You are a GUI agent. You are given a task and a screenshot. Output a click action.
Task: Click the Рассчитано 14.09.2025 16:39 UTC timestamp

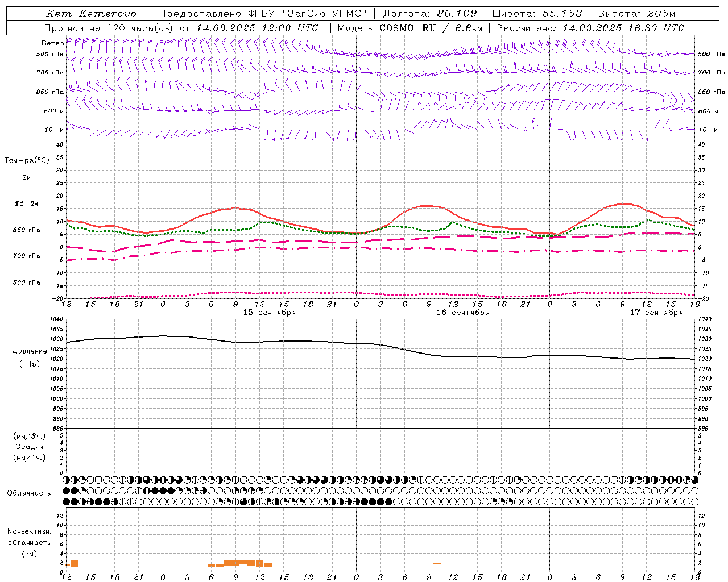tap(590, 28)
